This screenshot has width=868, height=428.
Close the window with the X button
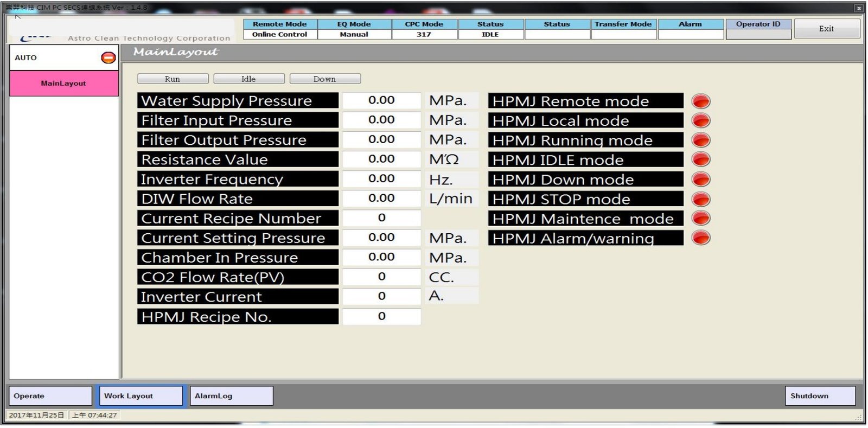tap(859, 8)
